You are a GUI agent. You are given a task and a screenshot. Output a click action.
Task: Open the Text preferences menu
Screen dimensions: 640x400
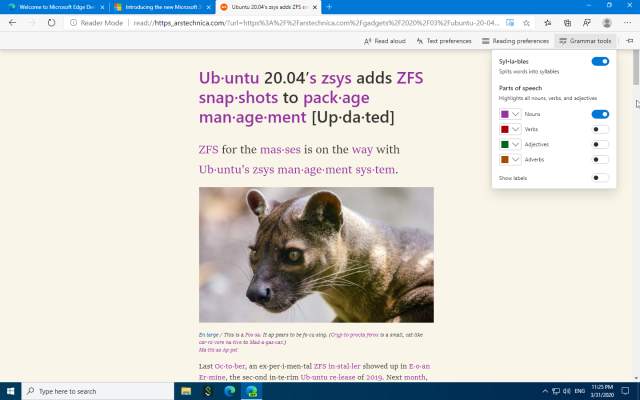coord(444,41)
